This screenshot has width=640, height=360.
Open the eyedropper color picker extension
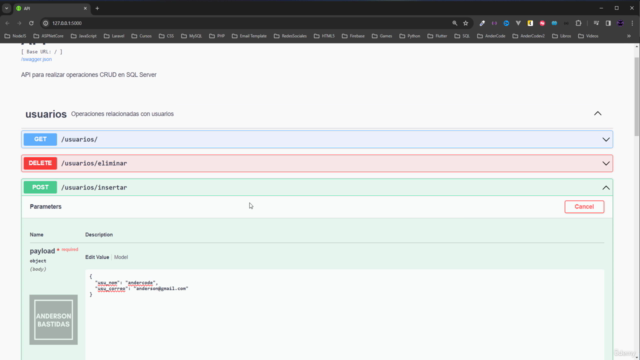click(x=482, y=23)
